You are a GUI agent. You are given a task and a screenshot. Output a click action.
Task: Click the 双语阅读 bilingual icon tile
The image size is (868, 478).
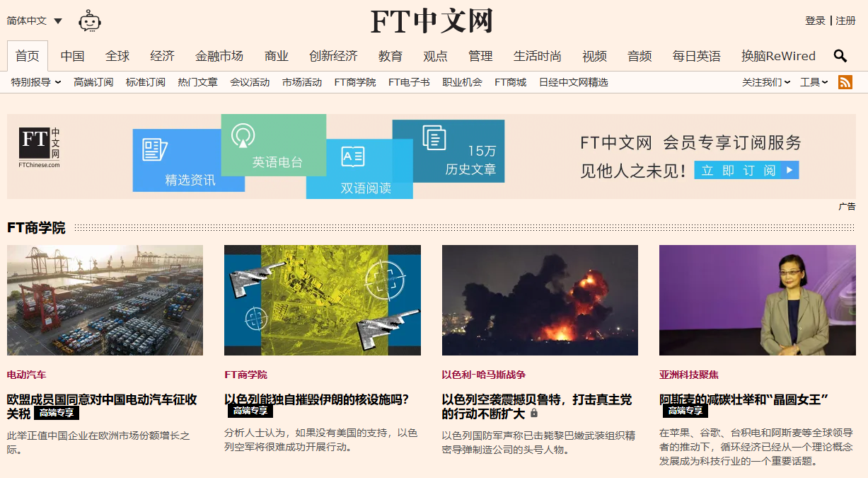click(x=359, y=169)
